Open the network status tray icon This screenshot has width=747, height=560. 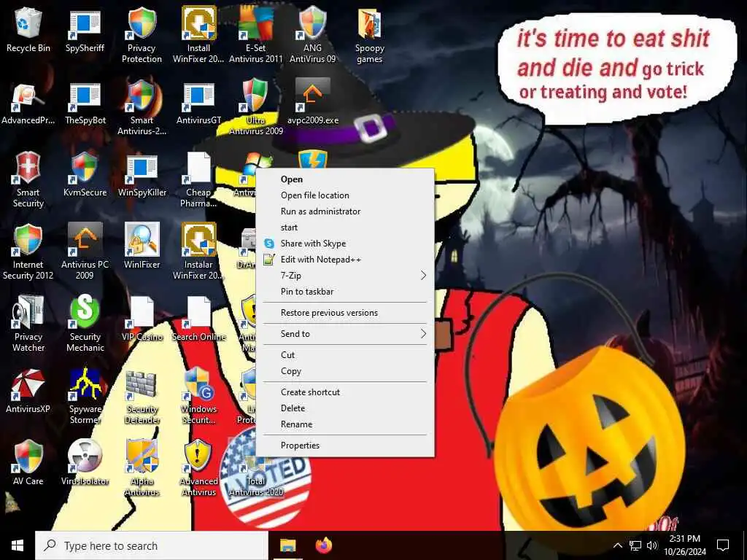[x=635, y=545]
